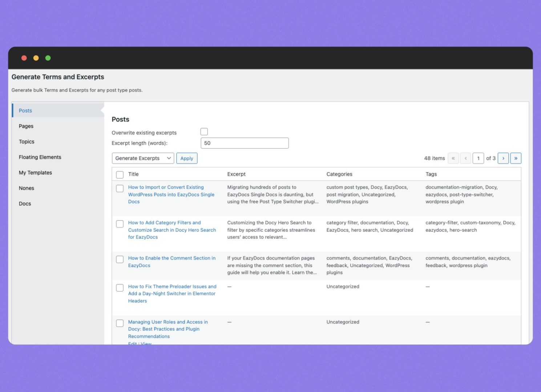Click the red close window dot
541x392 pixels.
coord(24,58)
